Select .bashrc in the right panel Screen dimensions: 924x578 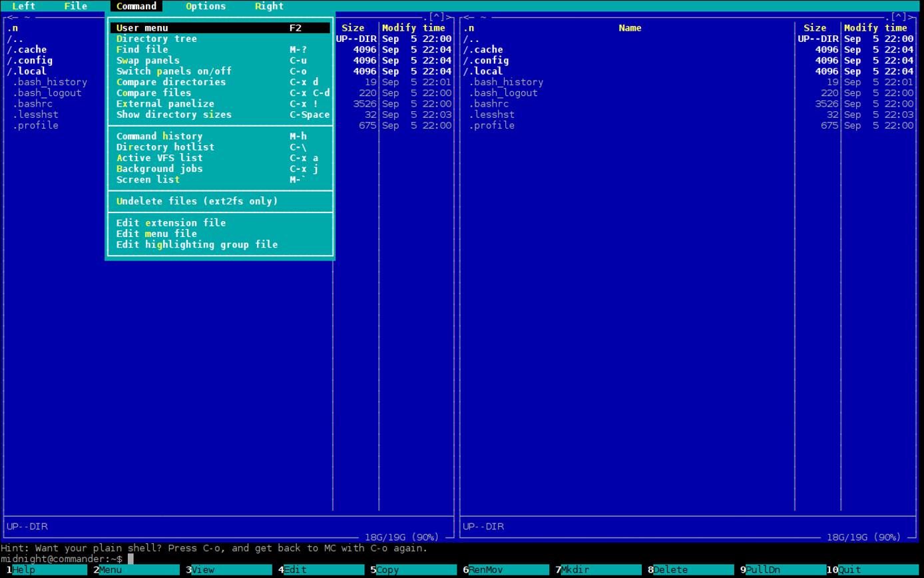click(x=489, y=103)
